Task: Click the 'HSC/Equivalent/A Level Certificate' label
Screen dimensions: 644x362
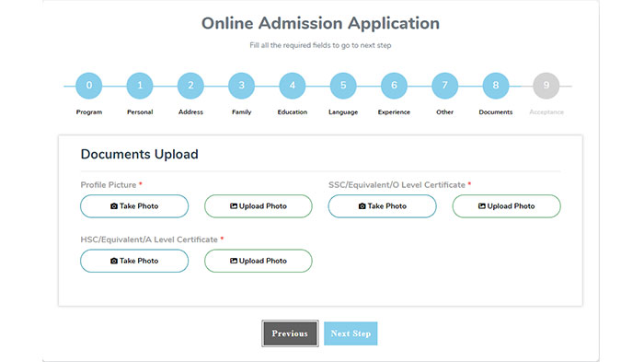Action: tap(149, 239)
